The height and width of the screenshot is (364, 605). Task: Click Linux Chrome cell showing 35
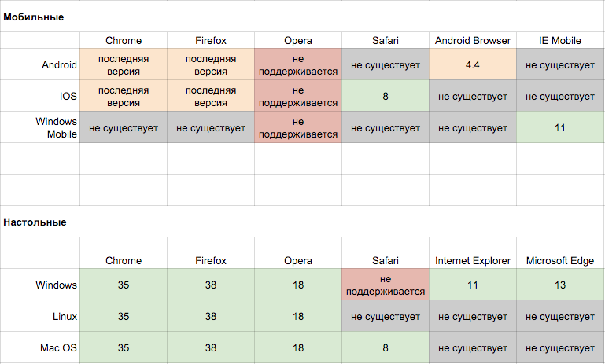[124, 316]
